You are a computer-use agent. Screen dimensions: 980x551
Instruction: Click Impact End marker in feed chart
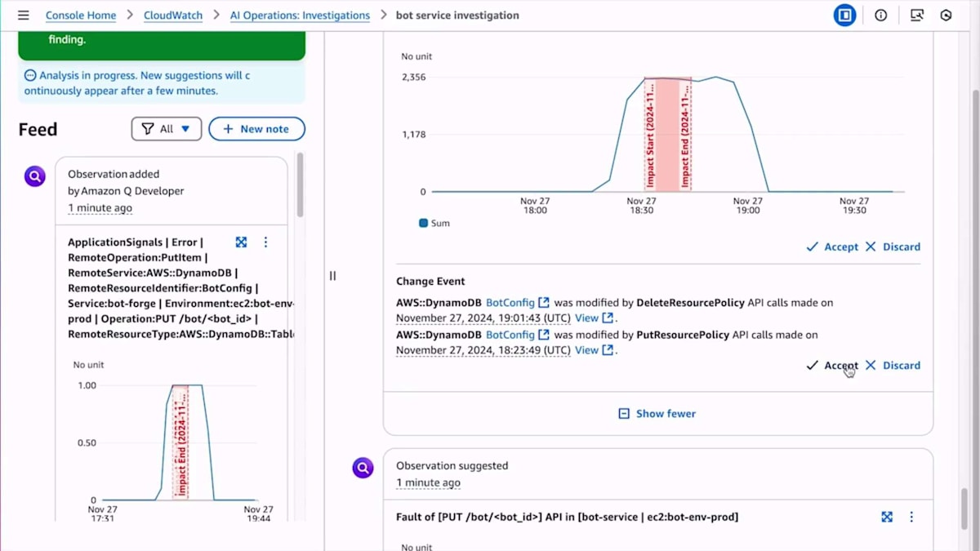[181, 442]
